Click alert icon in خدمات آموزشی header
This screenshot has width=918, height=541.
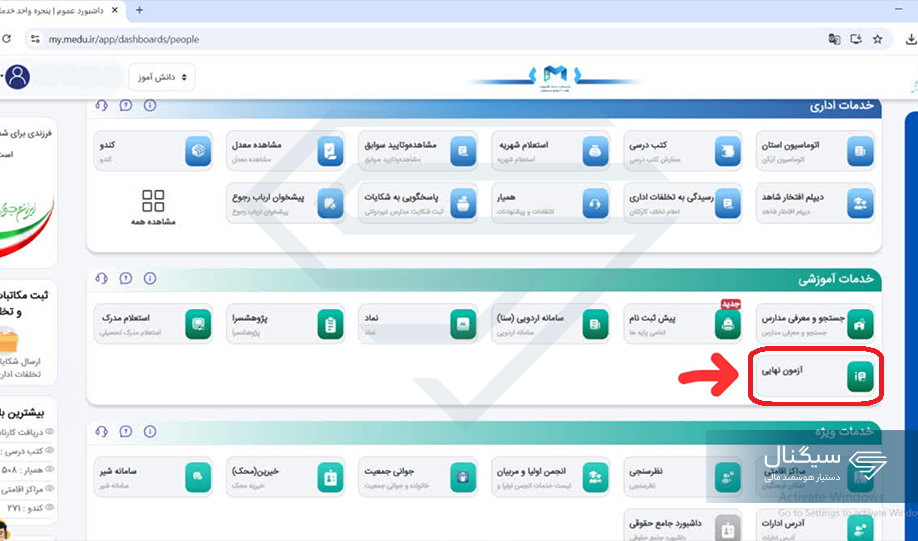click(x=125, y=278)
